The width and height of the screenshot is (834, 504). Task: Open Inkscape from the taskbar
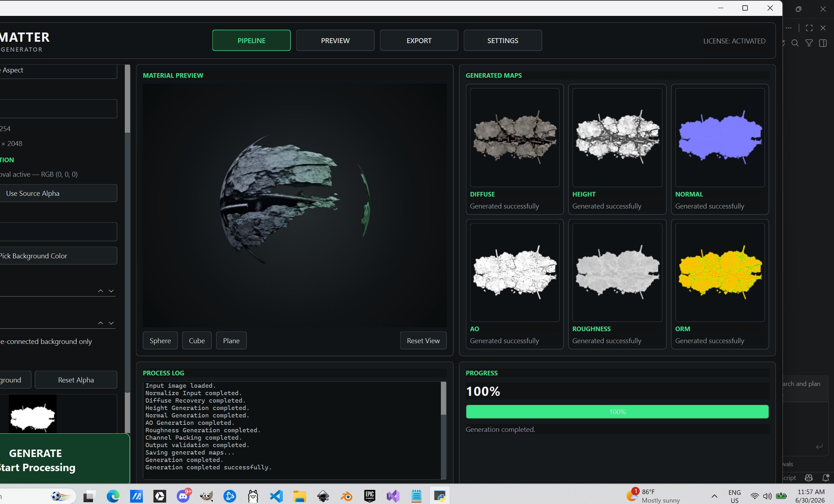tap(323, 496)
